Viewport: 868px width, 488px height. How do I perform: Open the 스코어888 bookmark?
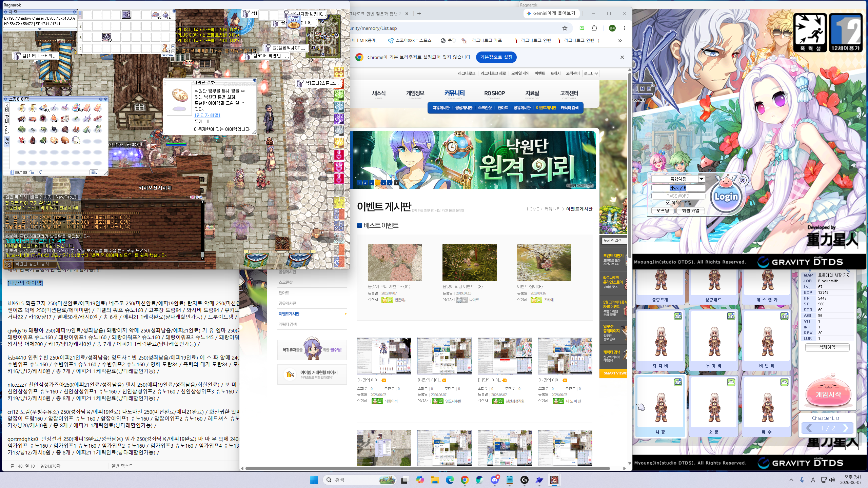pos(411,40)
